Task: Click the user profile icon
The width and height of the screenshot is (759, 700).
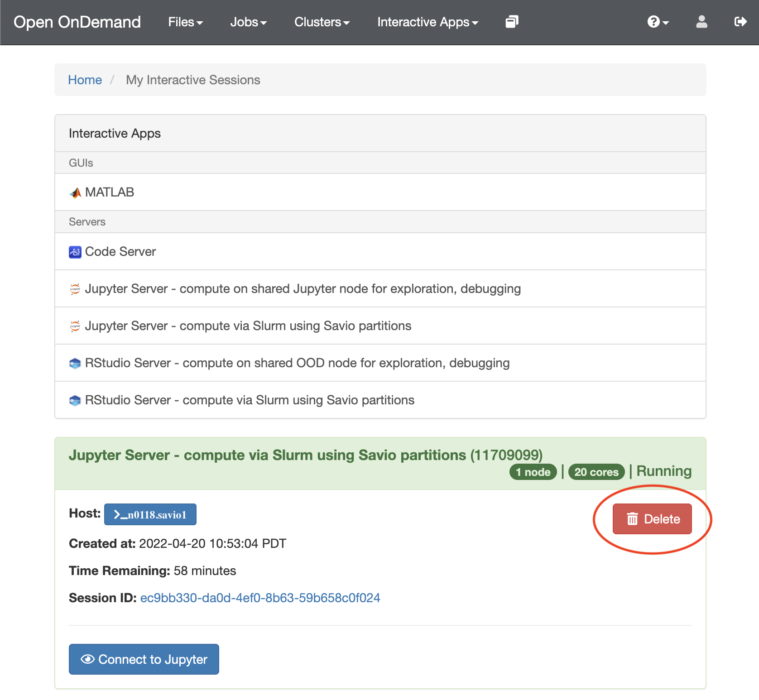Action: pos(701,22)
